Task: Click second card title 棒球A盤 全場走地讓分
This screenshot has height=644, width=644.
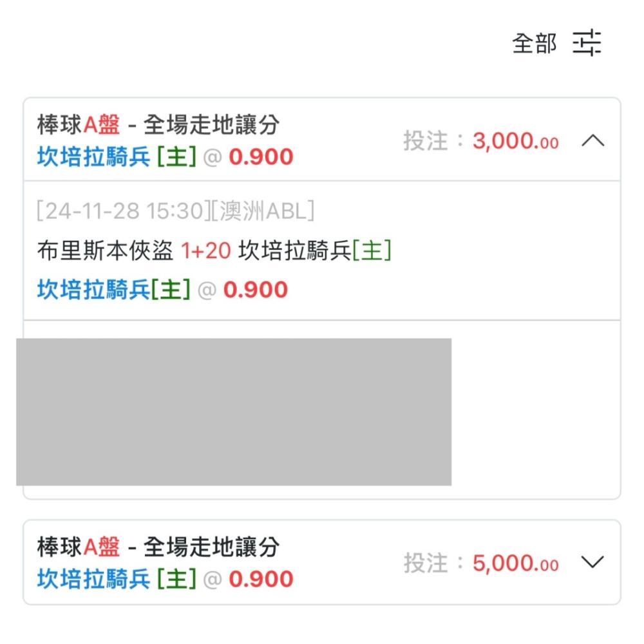Action: (x=158, y=547)
